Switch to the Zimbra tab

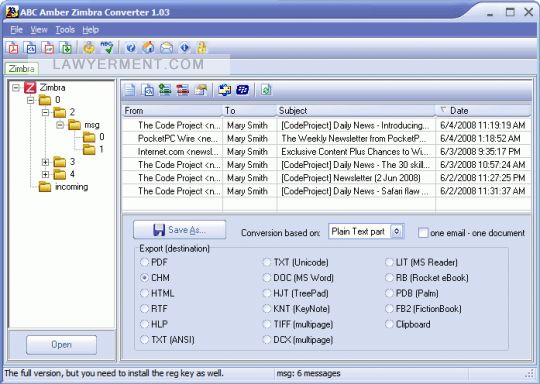coord(21,69)
